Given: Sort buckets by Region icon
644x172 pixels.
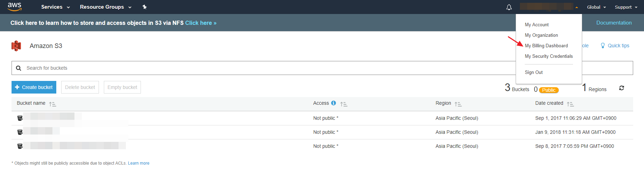Looking at the screenshot, I should click(458, 104).
